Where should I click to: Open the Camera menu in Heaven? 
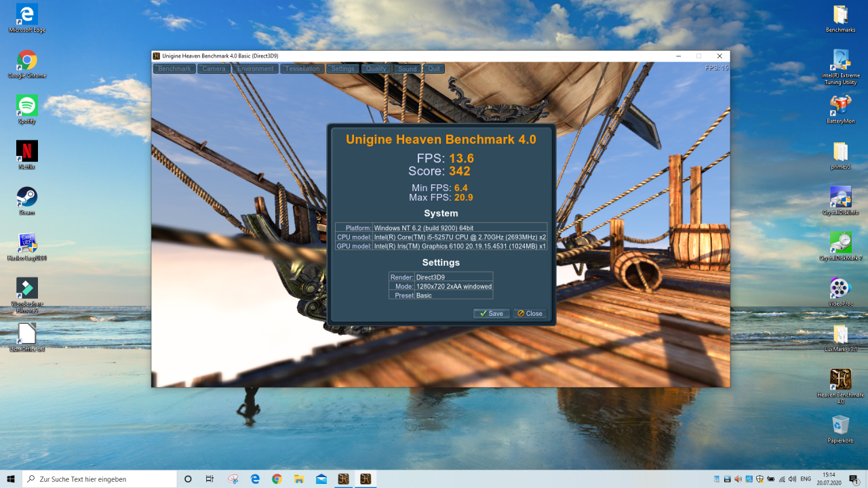tap(214, 68)
